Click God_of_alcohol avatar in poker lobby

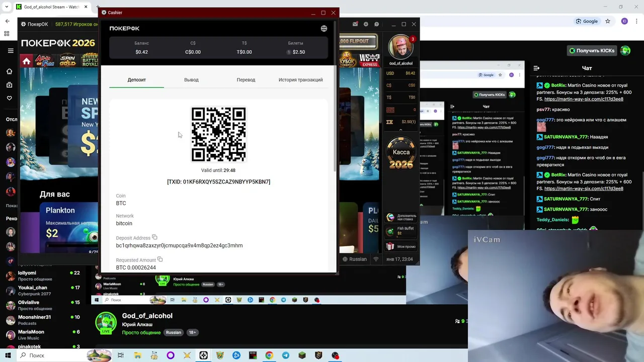400,47
